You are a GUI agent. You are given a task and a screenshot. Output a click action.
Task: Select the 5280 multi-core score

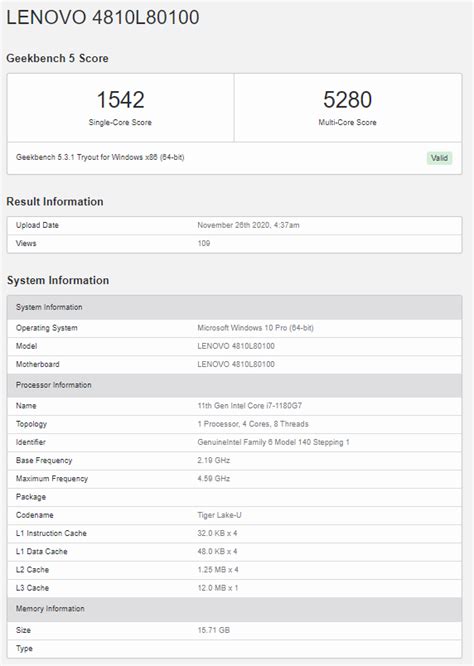347,100
